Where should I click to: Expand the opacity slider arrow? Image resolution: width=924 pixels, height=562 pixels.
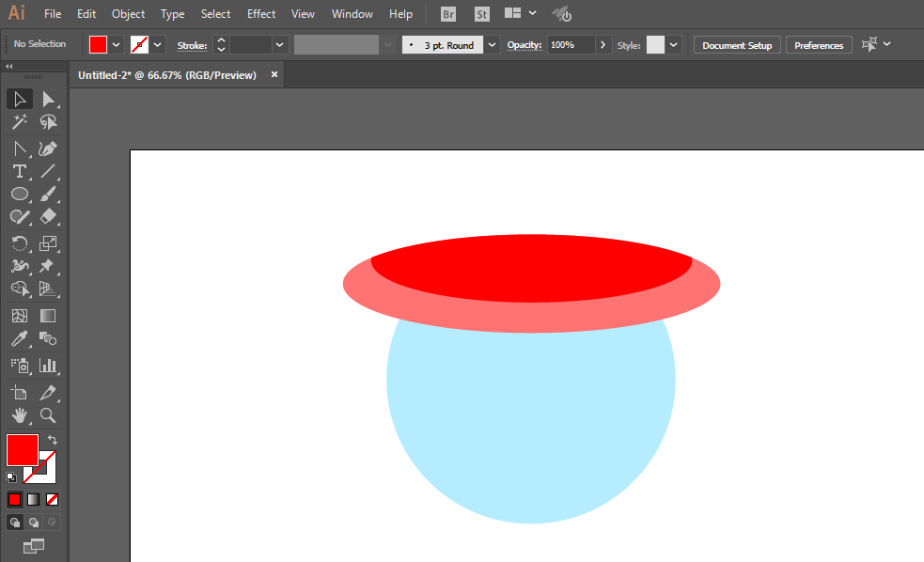(603, 45)
